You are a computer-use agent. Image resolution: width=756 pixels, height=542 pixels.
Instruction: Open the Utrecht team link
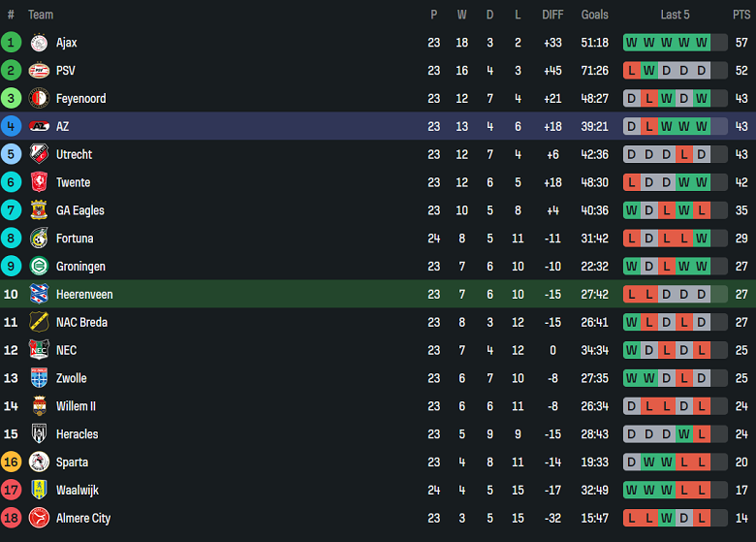click(74, 154)
